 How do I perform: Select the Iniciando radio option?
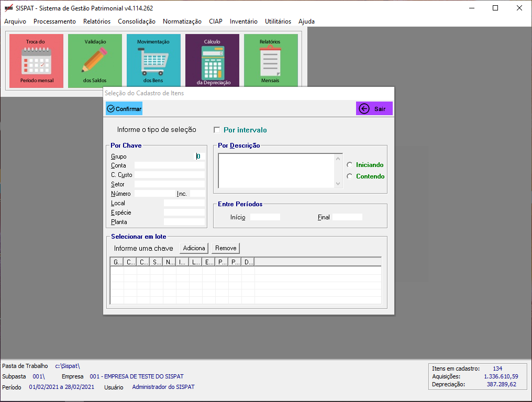pos(349,165)
